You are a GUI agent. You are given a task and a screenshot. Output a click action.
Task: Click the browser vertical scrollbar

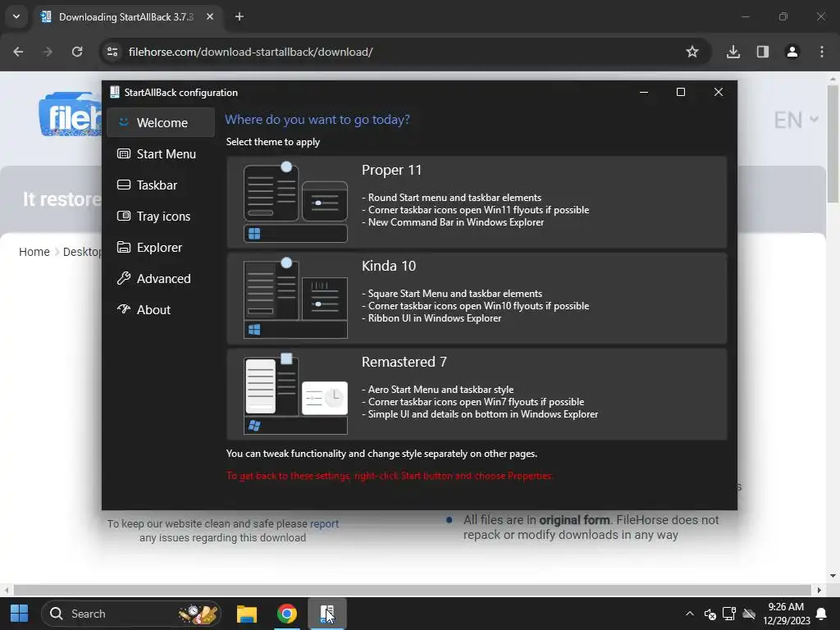pos(833,144)
